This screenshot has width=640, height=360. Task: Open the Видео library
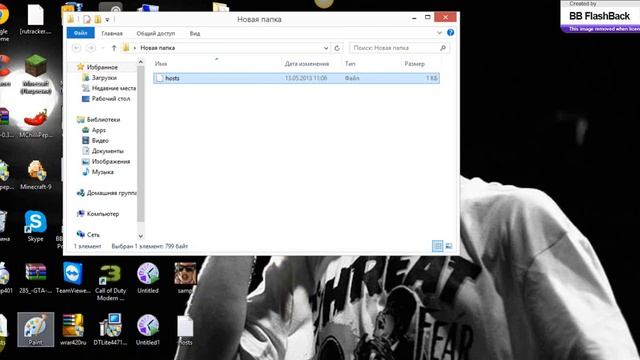coord(100,140)
